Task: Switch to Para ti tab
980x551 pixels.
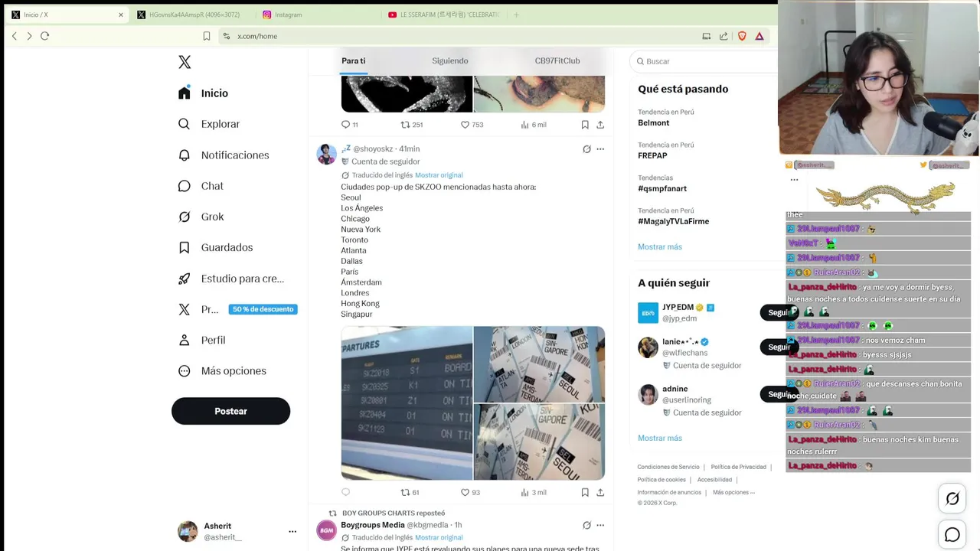Action: [x=353, y=61]
